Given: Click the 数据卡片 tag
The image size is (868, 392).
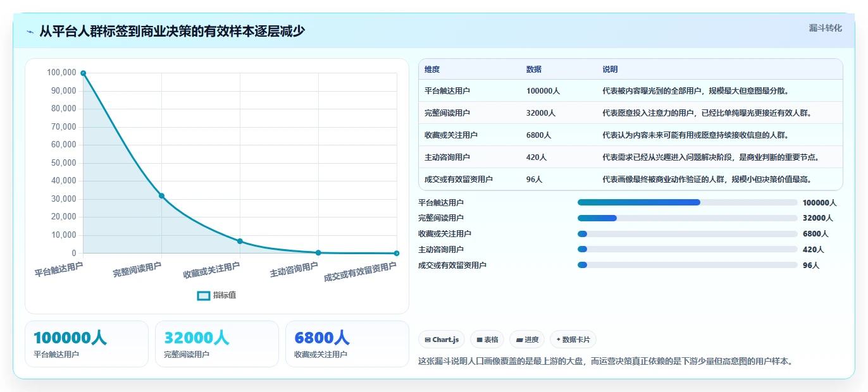Looking at the screenshot, I should pos(573,340).
